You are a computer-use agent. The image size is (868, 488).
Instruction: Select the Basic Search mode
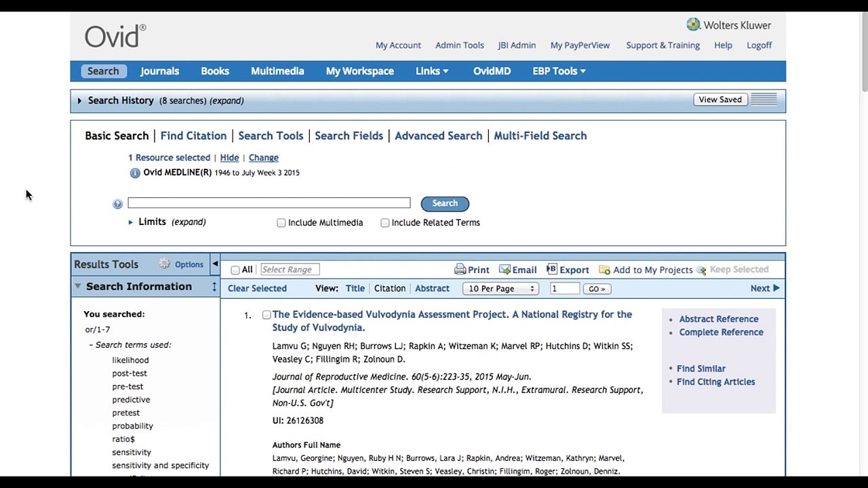coord(117,136)
